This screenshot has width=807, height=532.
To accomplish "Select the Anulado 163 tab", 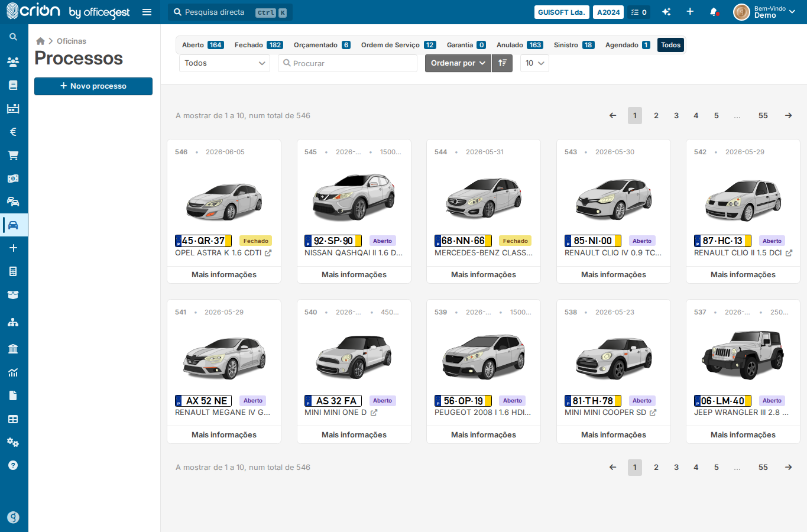I will [520, 45].
